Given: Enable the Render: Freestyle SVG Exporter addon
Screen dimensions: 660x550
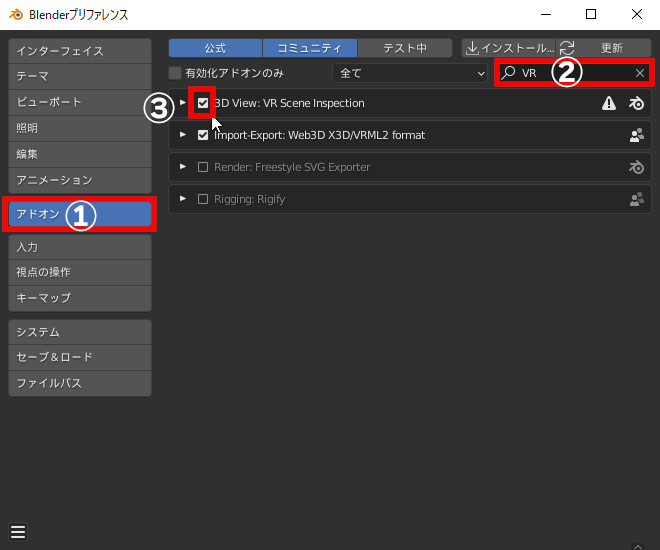Looking at the screenshot, I should coord(203,167).
